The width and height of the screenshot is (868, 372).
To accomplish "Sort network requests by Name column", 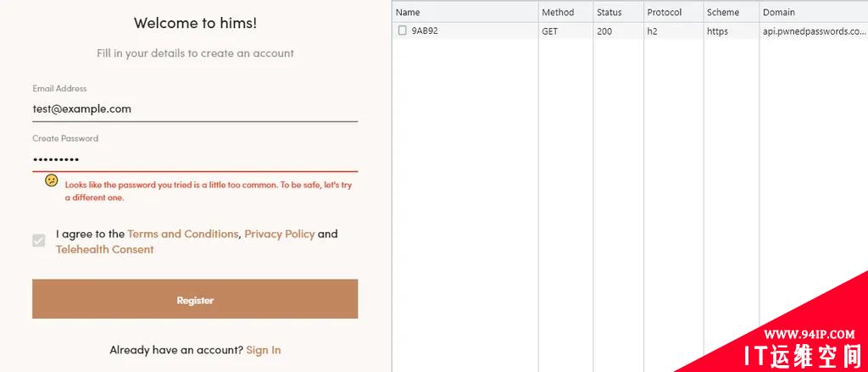I will (465, 12).
